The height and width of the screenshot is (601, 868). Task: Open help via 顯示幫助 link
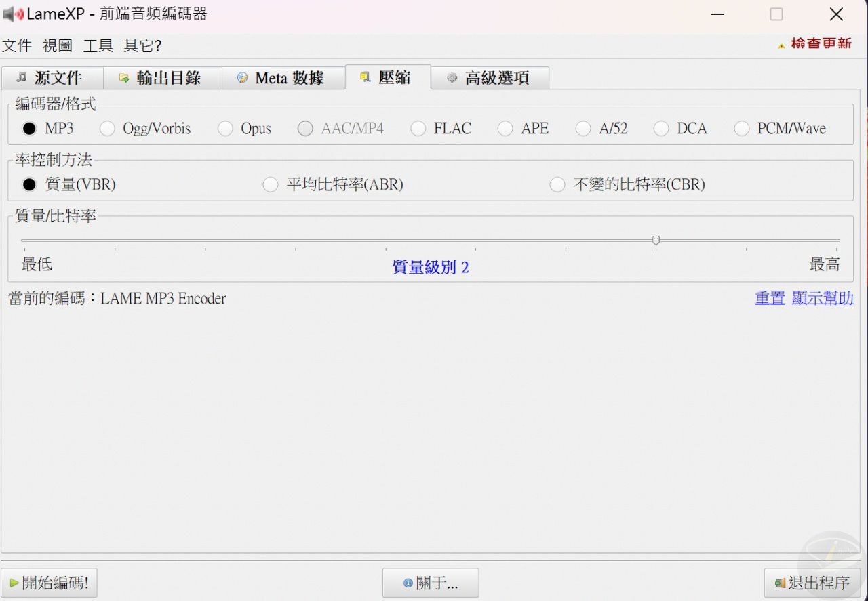coord(823,298)
